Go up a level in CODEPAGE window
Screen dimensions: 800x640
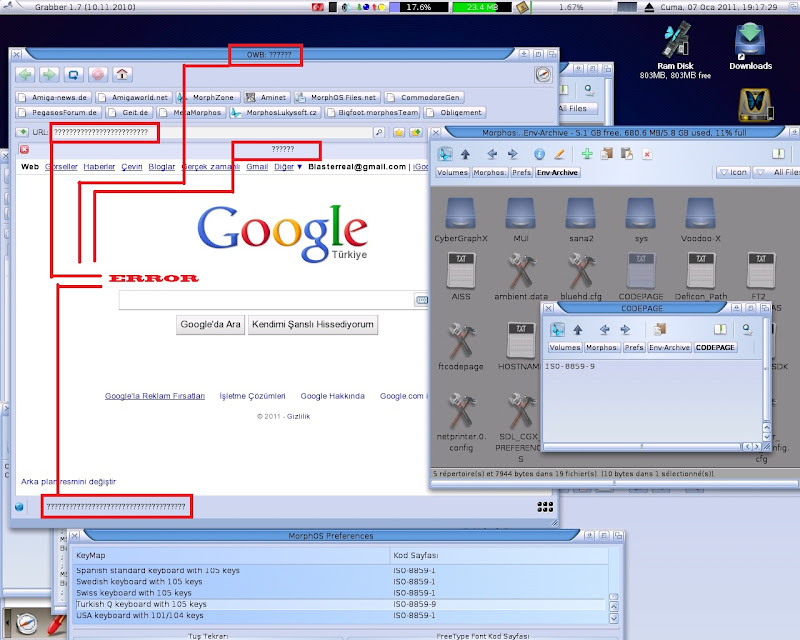click(578, 330)
